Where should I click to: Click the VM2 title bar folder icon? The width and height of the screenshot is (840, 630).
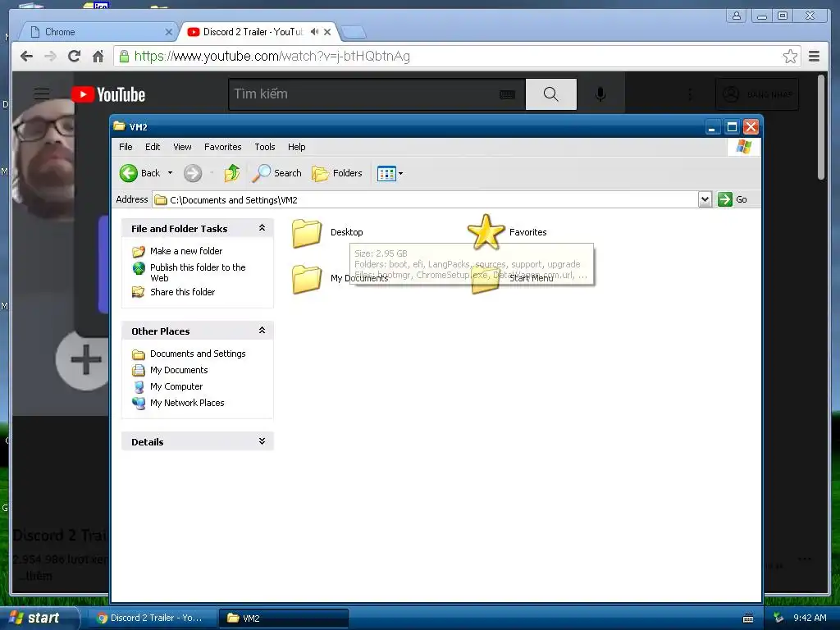[119, 126]
